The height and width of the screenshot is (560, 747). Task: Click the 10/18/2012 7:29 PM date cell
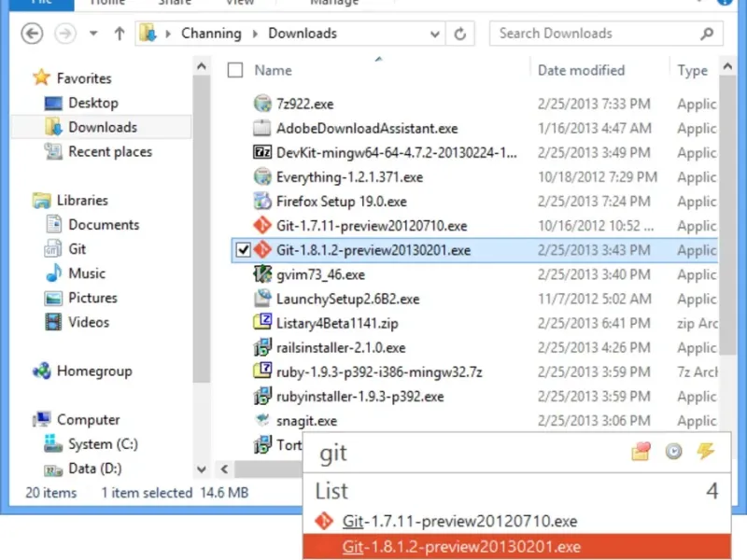[x=598, y=177]
